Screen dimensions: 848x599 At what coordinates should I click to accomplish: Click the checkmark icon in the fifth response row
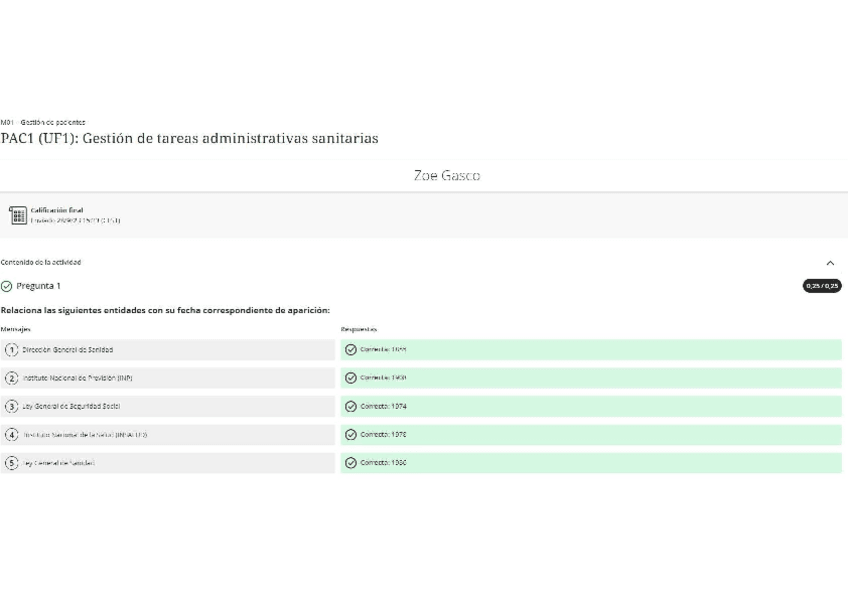click(x=350, y=463)
